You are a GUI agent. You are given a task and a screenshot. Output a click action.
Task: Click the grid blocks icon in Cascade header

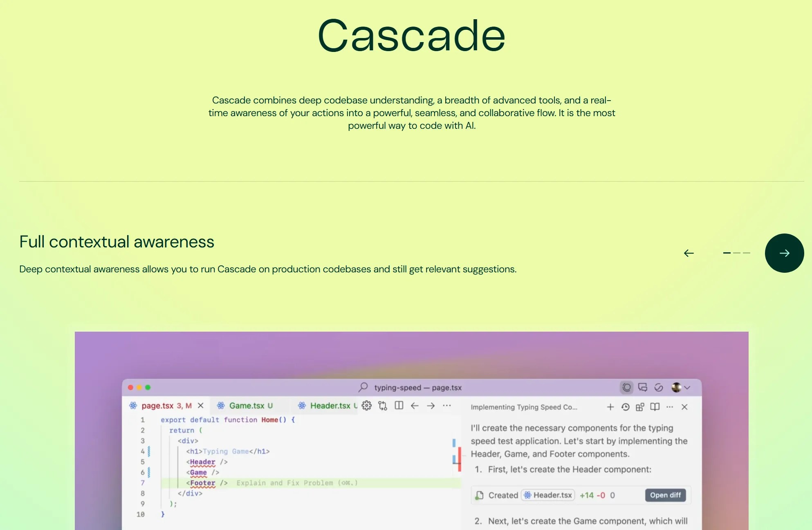[x=640, y=407]
